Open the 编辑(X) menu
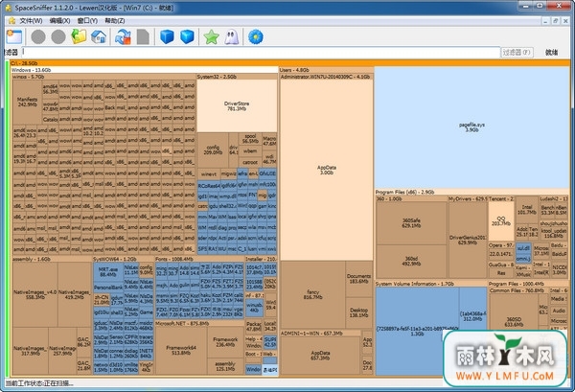 59,20
